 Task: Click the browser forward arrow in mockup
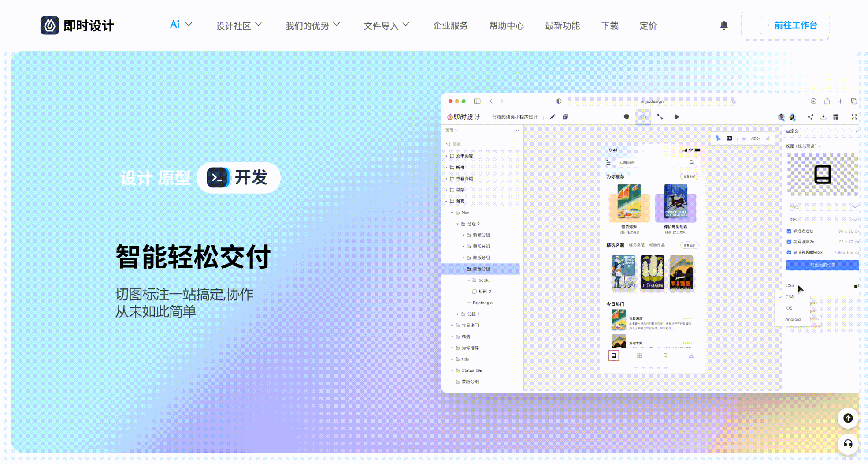(502, 101)
